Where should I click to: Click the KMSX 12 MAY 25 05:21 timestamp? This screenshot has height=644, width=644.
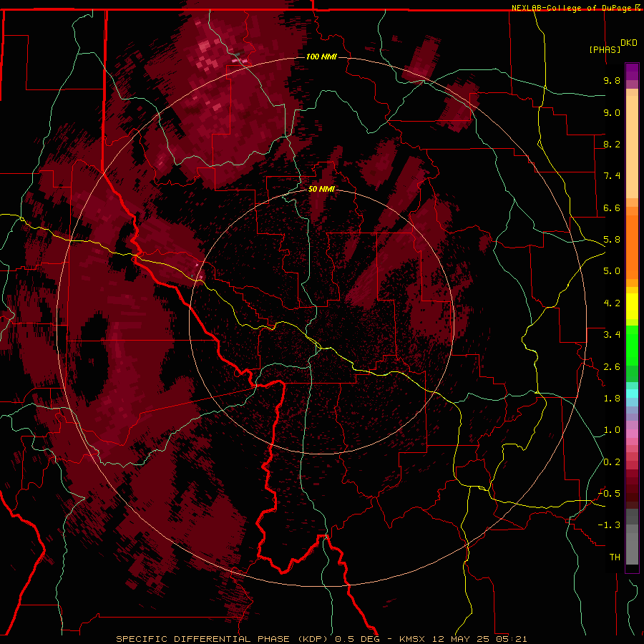point(463,639)
